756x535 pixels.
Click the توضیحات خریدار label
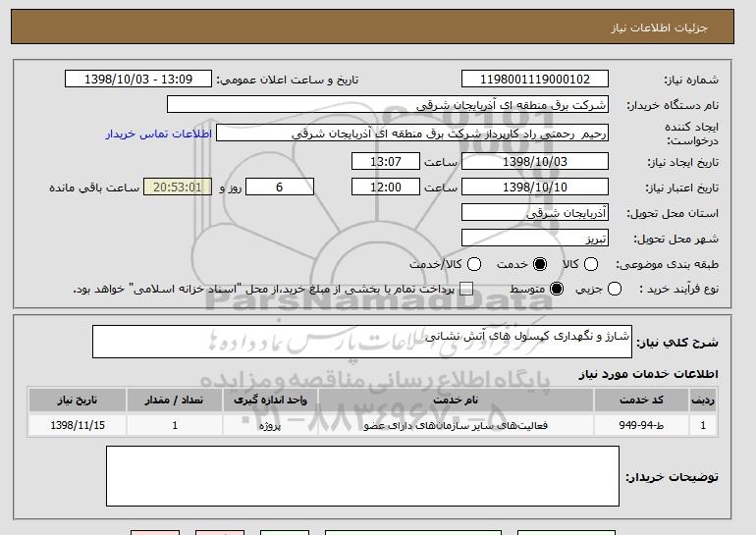pos(673,477)
